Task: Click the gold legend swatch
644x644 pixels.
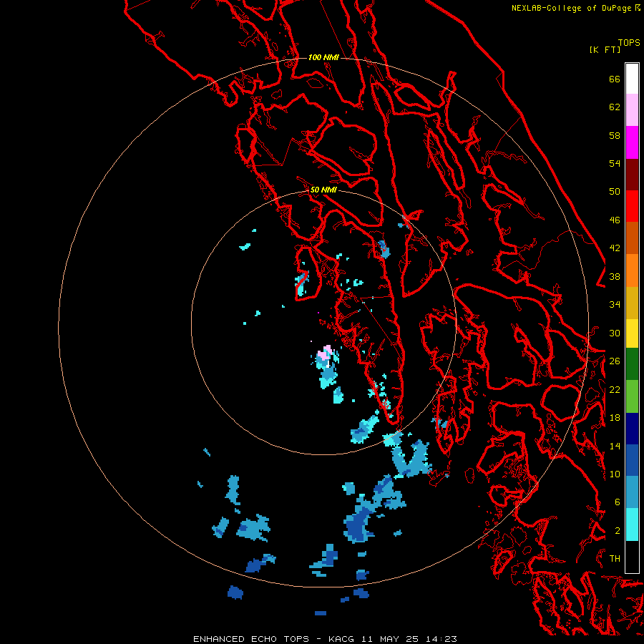Action: (x=632, y=303)
